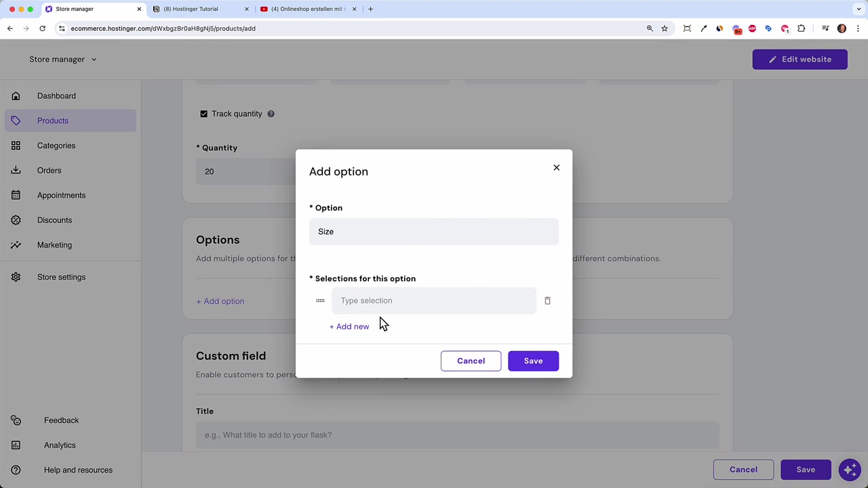The image size is (868, 488).
Task: Open Store settings
Action: tap(61, 277)
